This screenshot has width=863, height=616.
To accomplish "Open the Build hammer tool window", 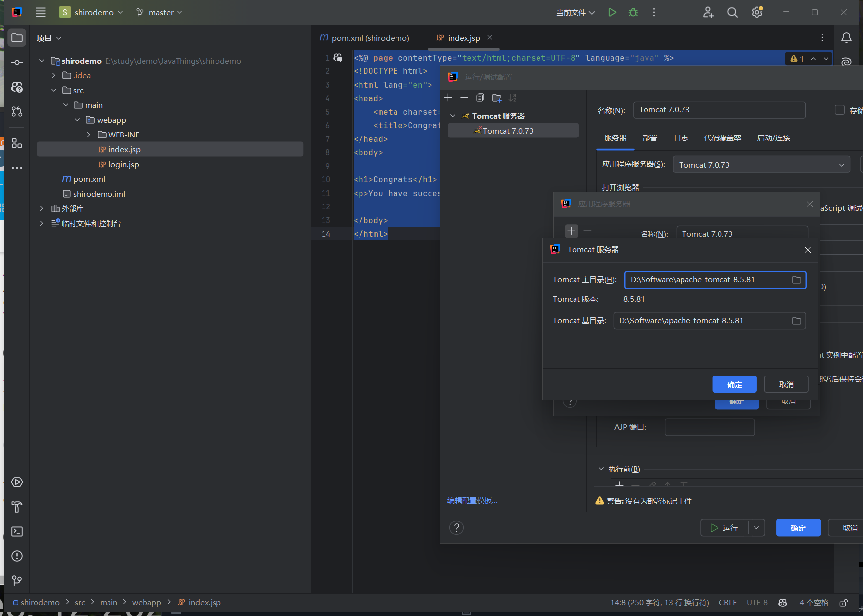I will point(17,507).
